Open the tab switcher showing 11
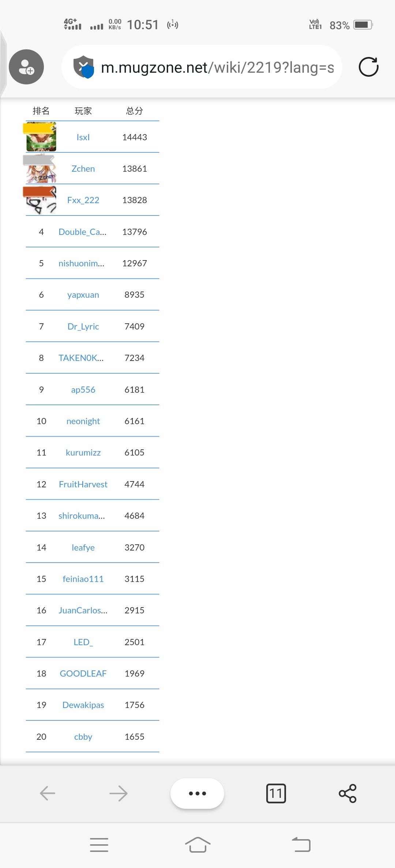 click(276, 793)
